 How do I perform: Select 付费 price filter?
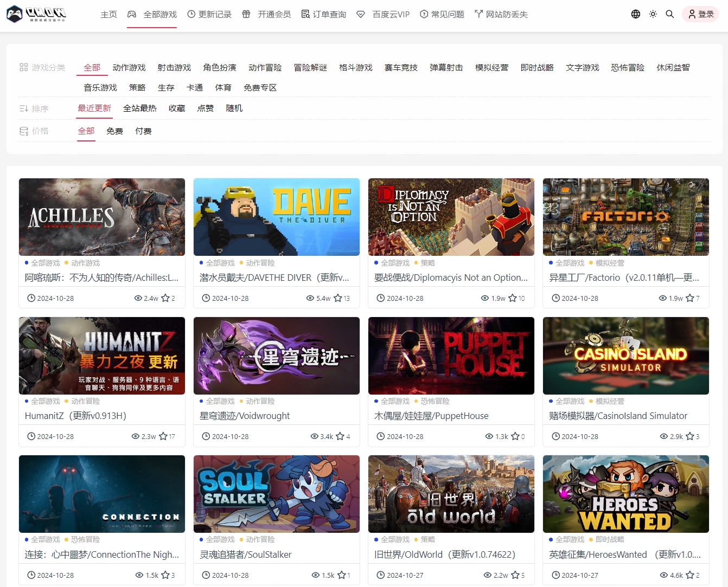click(x=144, y=131)
